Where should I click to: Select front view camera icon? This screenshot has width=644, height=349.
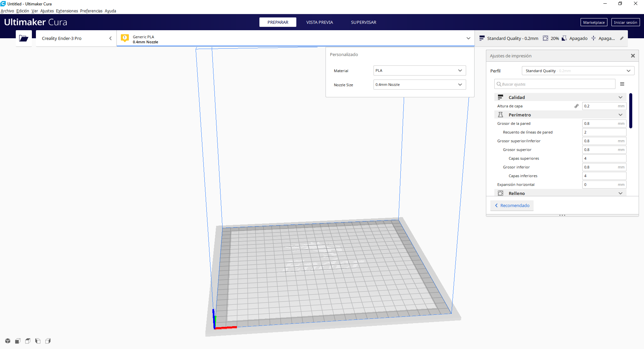(x=18, y=341)
